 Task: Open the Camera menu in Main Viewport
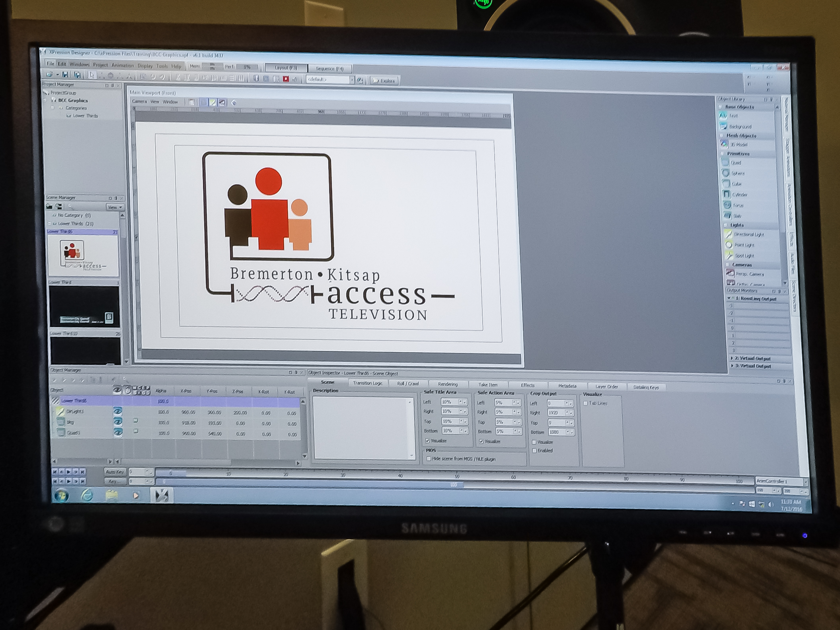(140, 101)
